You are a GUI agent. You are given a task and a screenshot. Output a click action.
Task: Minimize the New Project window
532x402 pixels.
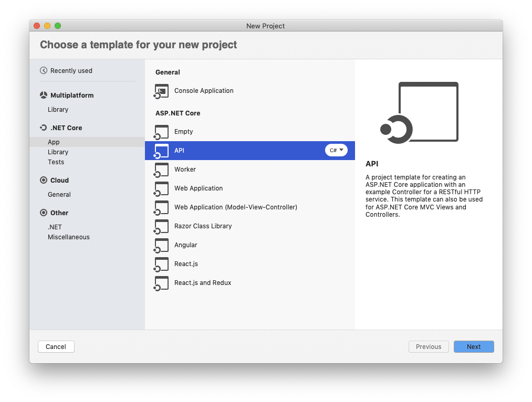tap(47, 26)
